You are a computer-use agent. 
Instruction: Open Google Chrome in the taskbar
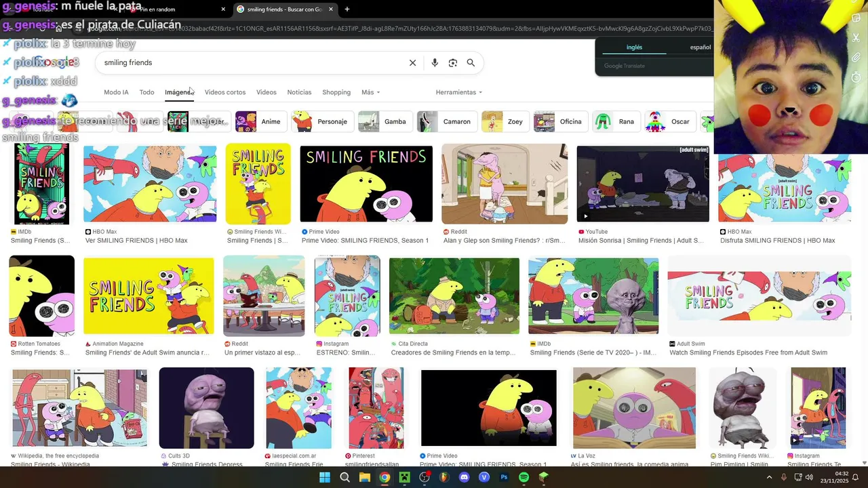click(x=384, y=477)
